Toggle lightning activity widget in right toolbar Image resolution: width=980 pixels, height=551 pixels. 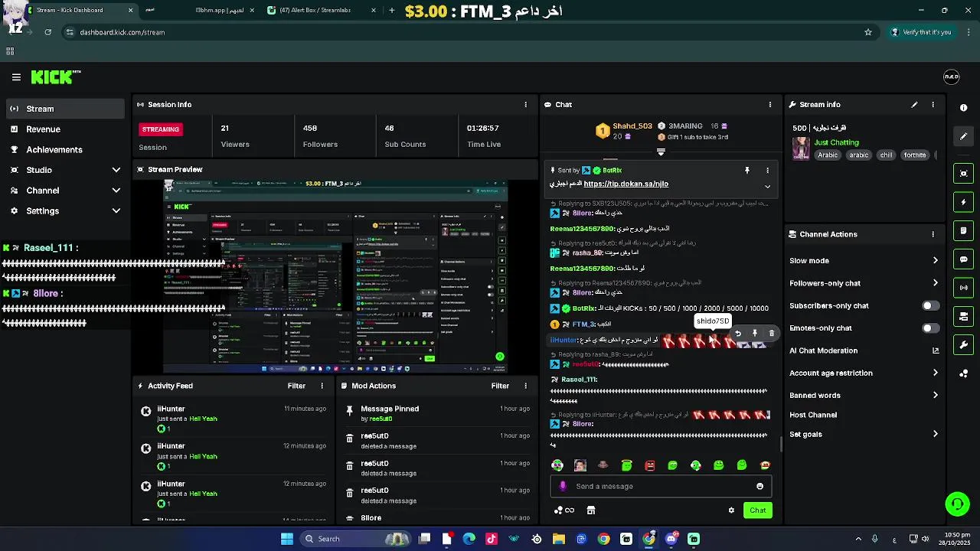[964, 202]
